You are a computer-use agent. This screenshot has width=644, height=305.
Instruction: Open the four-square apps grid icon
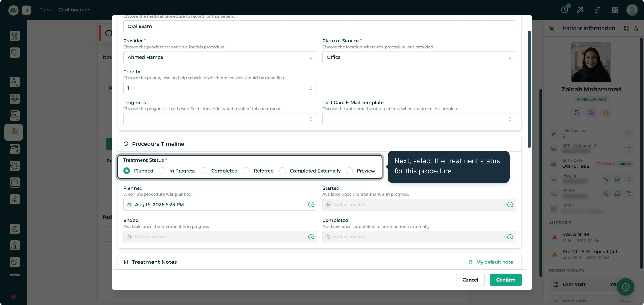(x=615, y=10)
